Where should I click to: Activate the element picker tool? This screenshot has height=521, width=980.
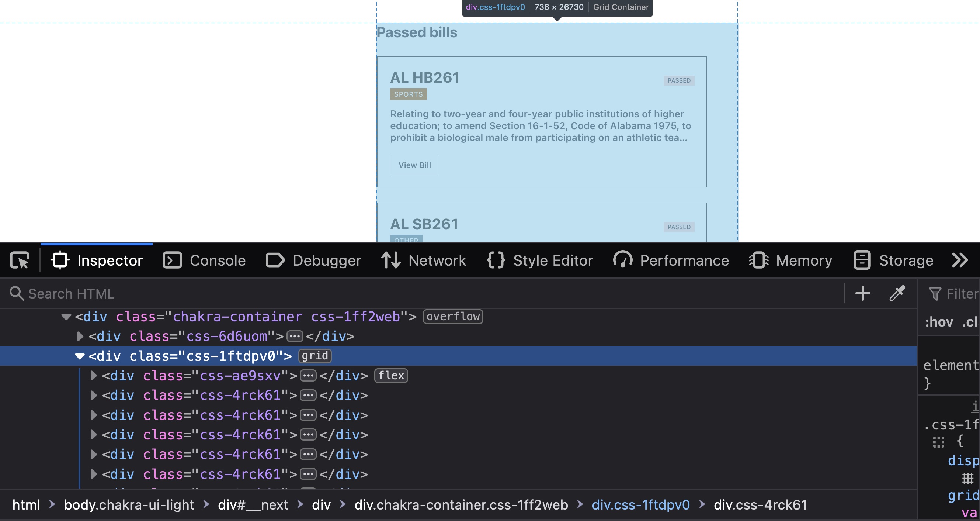(x=20, y=260)
